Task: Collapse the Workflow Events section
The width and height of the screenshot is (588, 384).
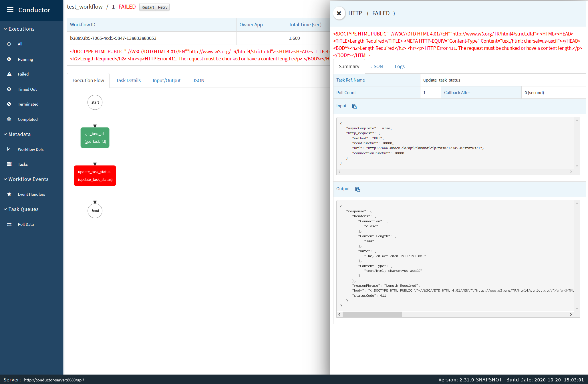Action: (5, 179)
